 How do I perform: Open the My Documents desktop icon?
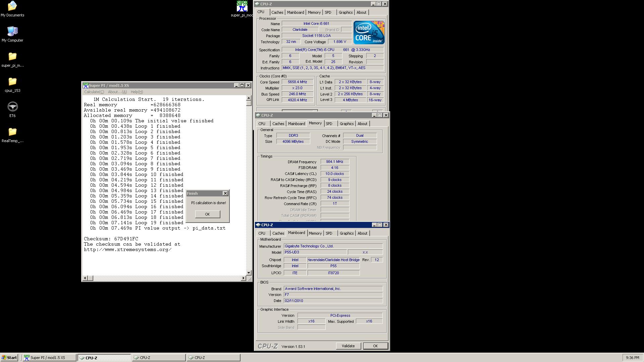(12, 7)
